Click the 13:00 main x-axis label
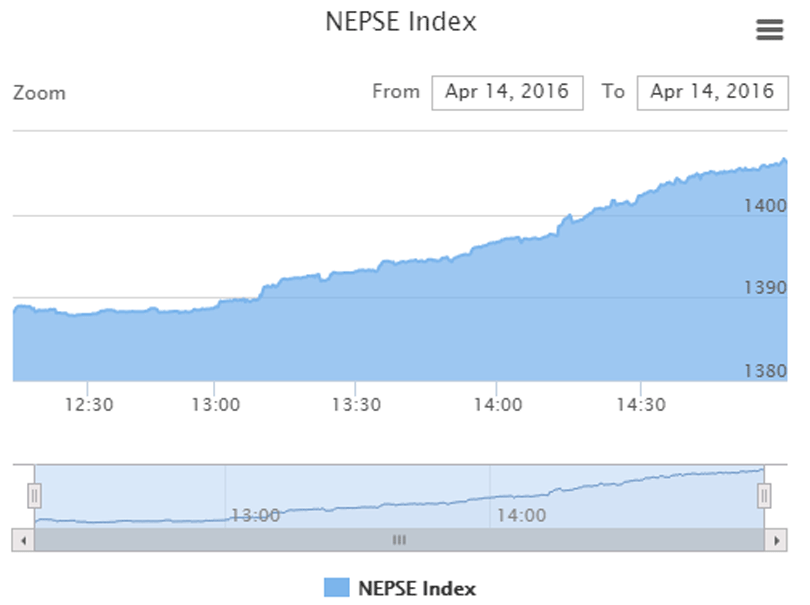The height and width of the screenshot is (605, 810). click(216, 405)
